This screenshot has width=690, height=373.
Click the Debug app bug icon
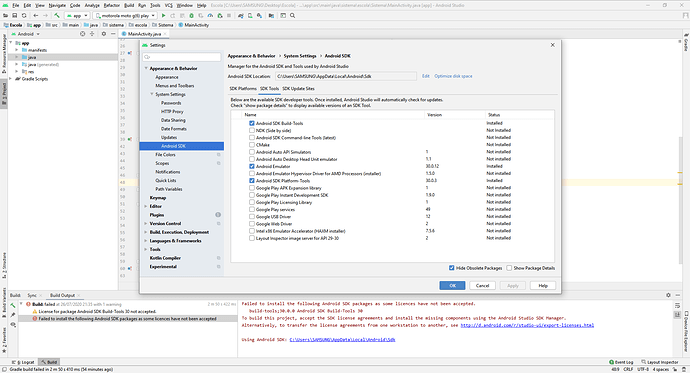(191, 15)
